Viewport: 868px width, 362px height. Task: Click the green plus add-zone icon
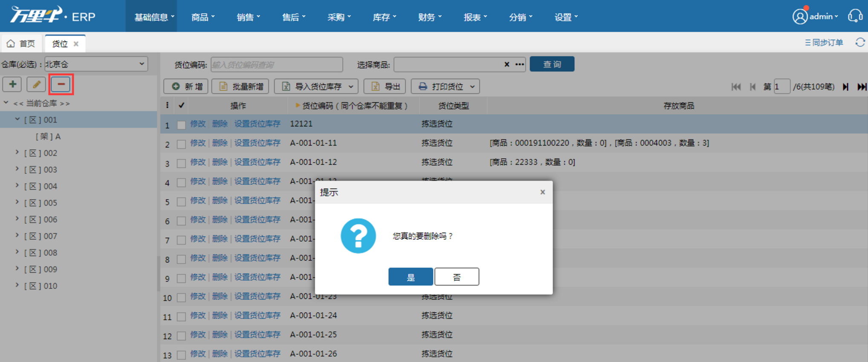pos(12,84)
